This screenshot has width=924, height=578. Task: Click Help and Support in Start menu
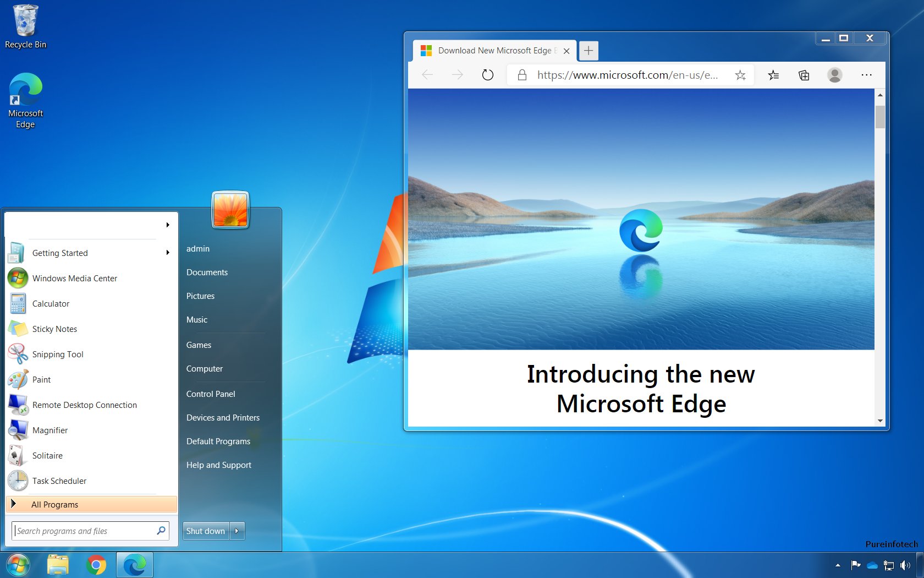218,465
